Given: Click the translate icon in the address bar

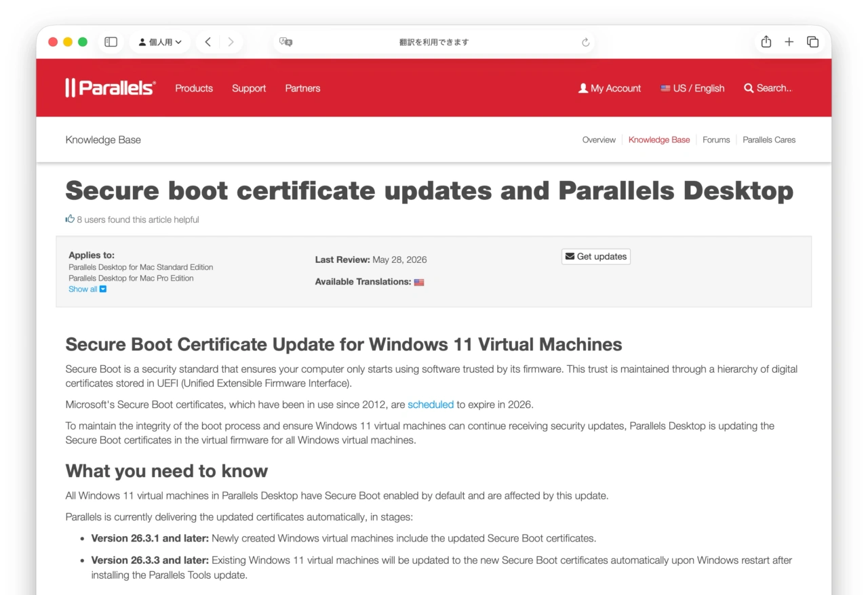Looking at the screenshot, I should 286,42.
